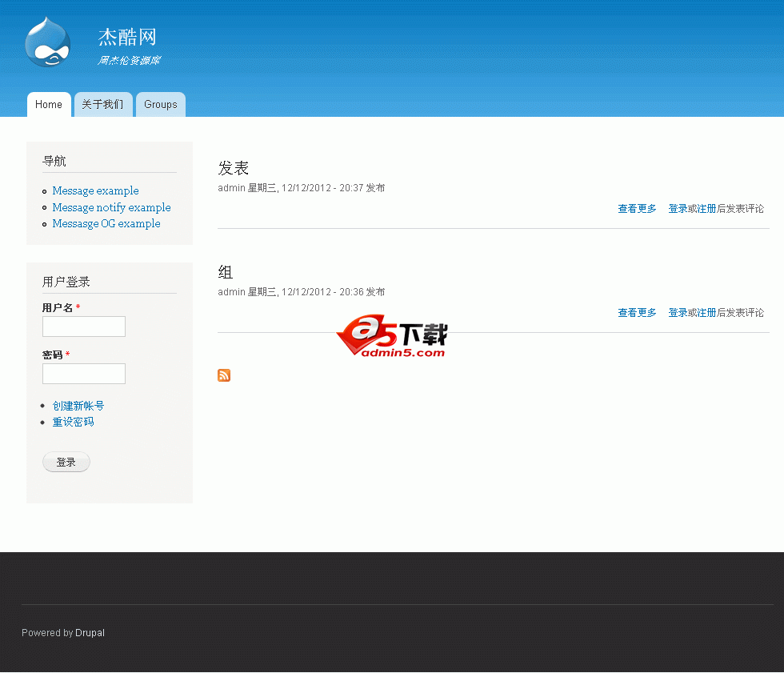Open the Drupal link in the footer
The width and height of the screenshot is (784, 673).
point(90,633)
